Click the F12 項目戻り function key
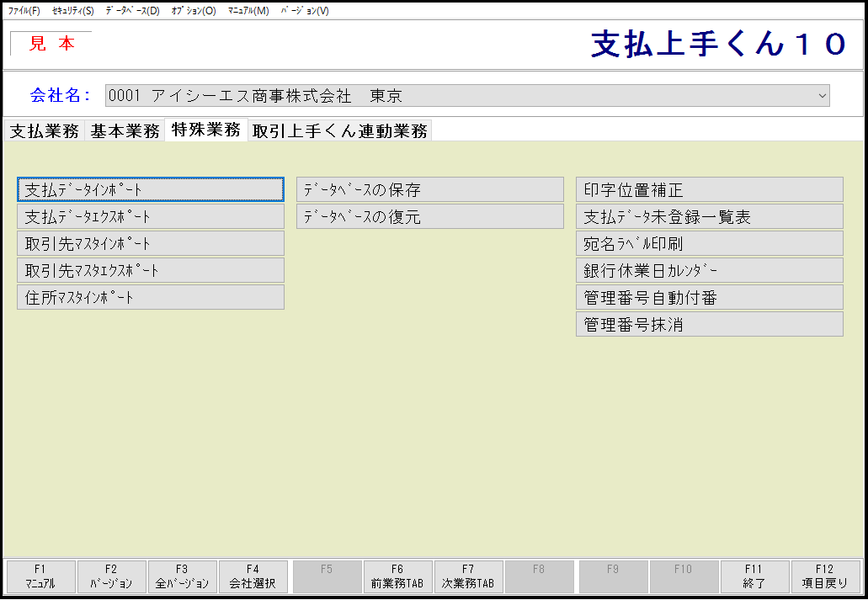Screen dimensions: 868x600 coord(825,576)
